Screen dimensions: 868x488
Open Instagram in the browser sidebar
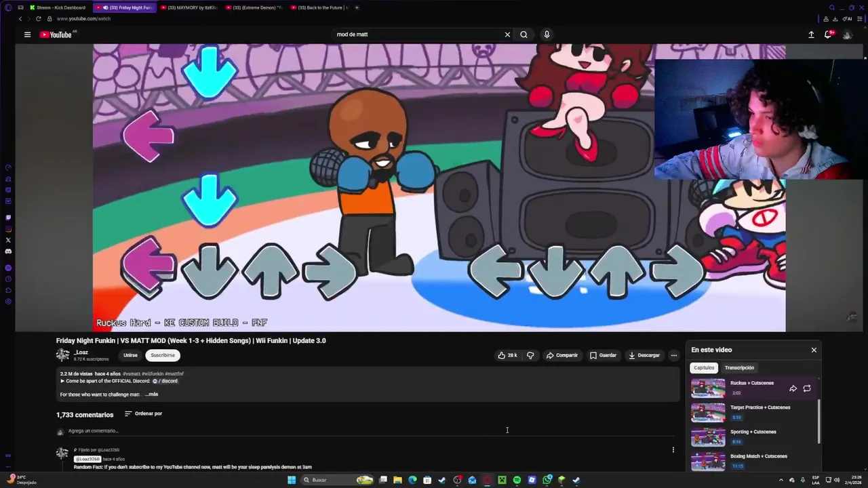[x=8, y=229]
